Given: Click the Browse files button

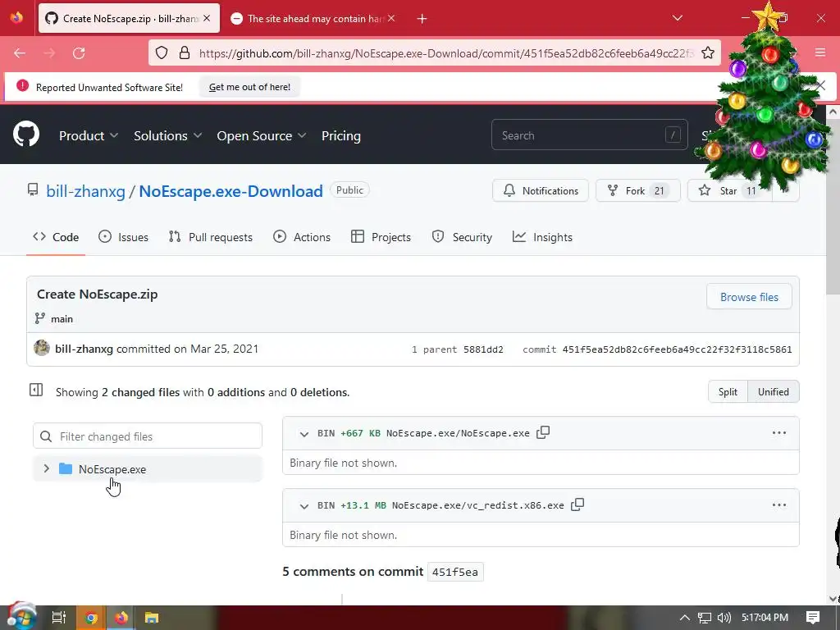Looking at the screenshot, I should (x=749, y=297).
